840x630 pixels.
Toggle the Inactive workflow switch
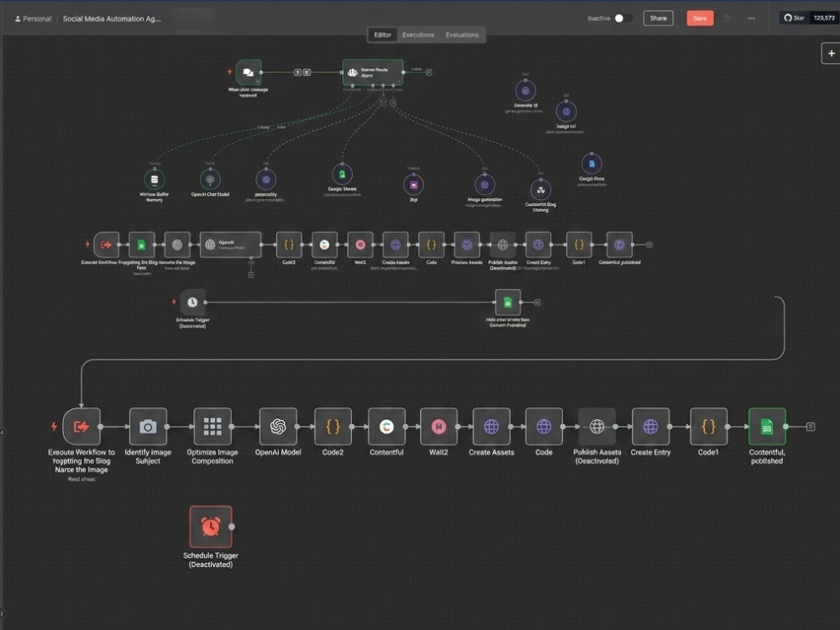coord(622,18)
